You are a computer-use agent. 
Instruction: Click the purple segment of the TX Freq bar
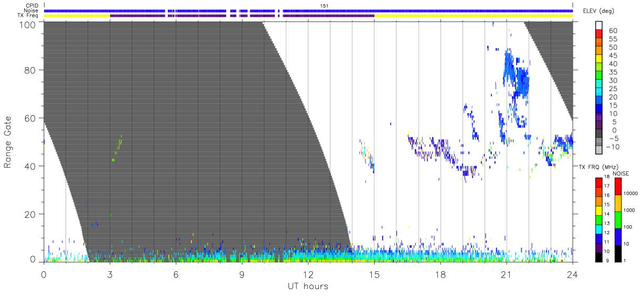(242, 16)
